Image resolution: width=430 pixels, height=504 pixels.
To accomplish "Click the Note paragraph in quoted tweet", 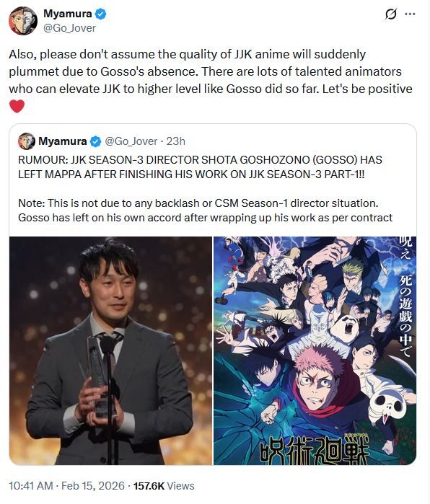I will tap(205, 211).
